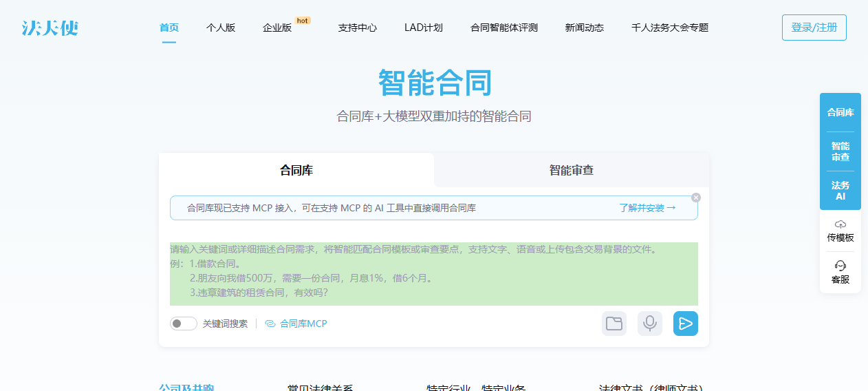Click the 传模板 cloud upload icon
868x391 pixels.
840,224
